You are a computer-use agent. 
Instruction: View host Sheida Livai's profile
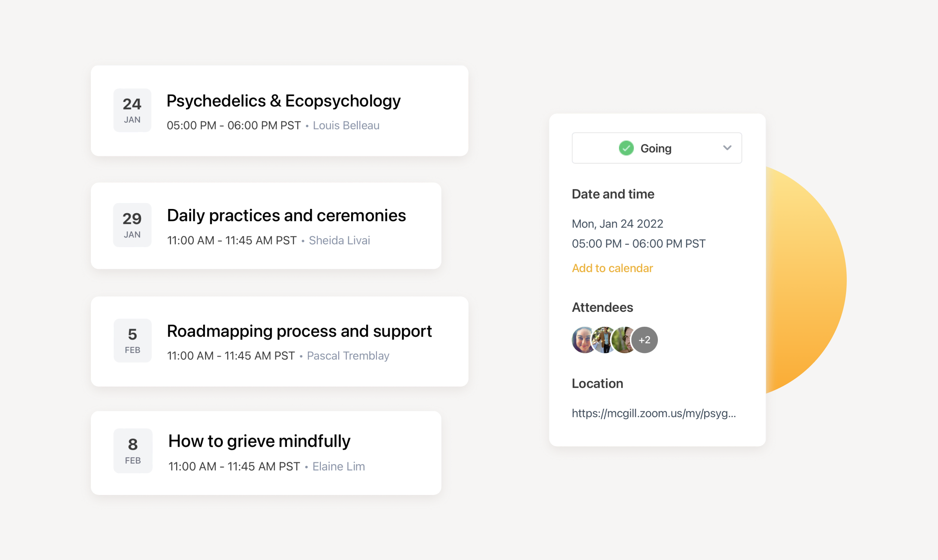pos(339,240)
